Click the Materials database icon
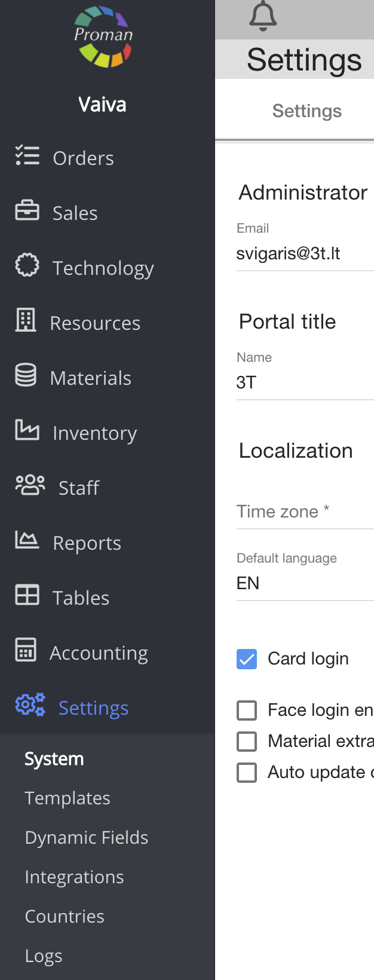This screenshot has width=374, height=980. pos(26,375)
